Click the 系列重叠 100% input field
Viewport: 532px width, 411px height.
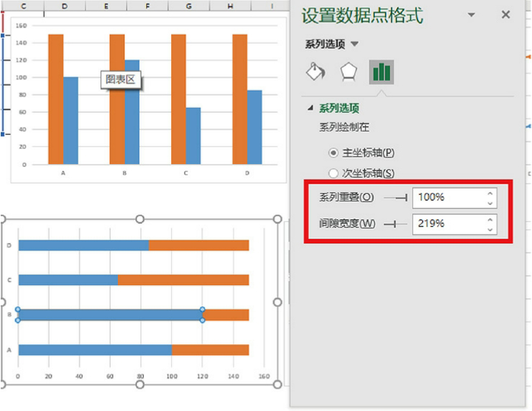click(447, 197)
